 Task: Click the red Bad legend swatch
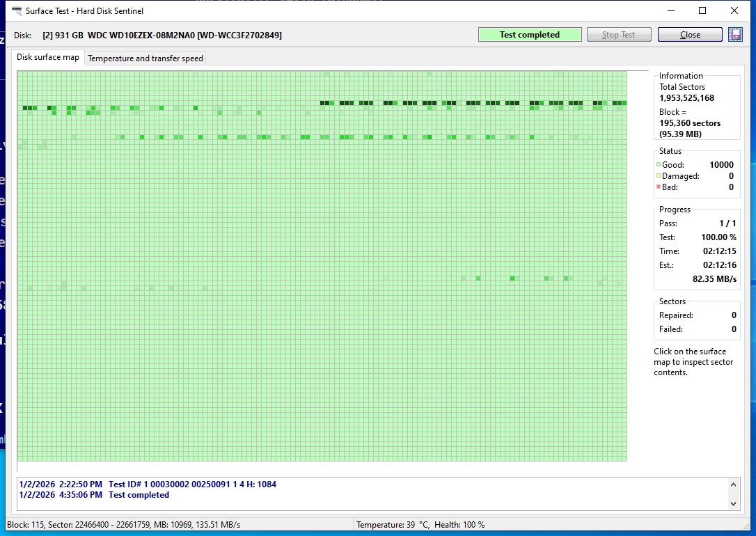click(659, 187)
